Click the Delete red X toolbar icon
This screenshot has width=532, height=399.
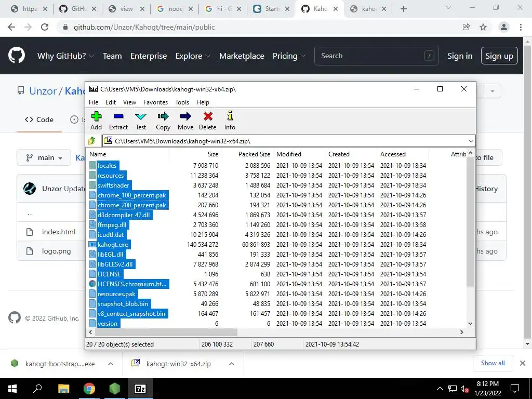(x=208, y=116)
